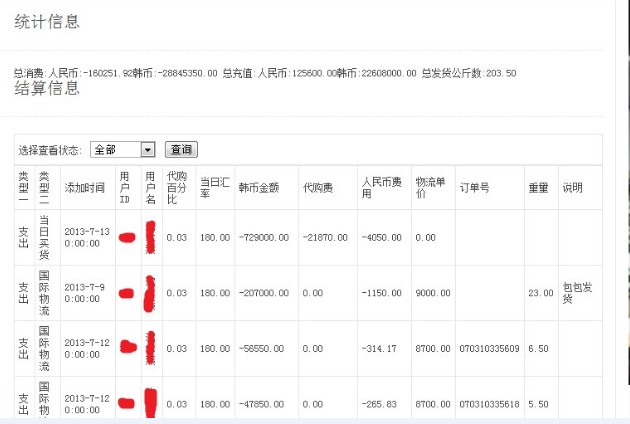This screenshot has width=630, height=424.
Task: Click the 添加时间 column header
Action: coord(84,187)
